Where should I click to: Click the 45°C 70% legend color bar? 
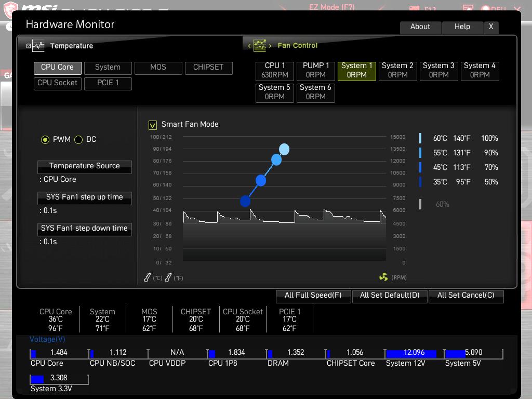click(420, 167)
